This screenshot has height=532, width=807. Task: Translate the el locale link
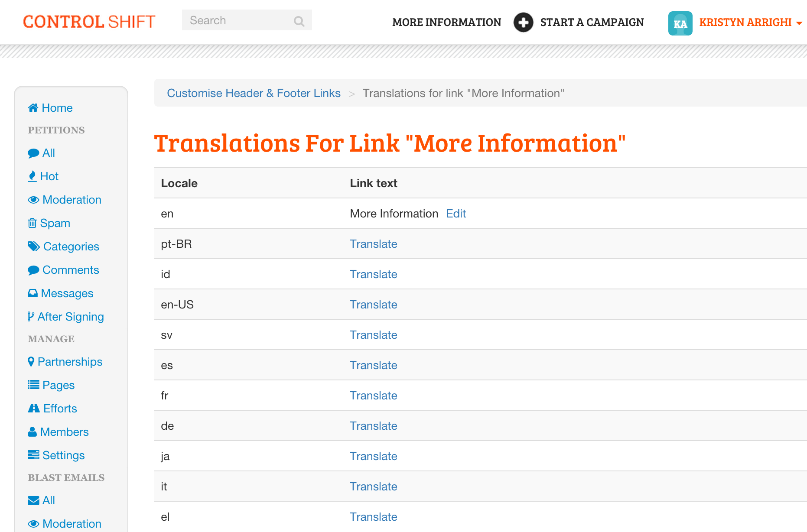click(x=374, y=517)
